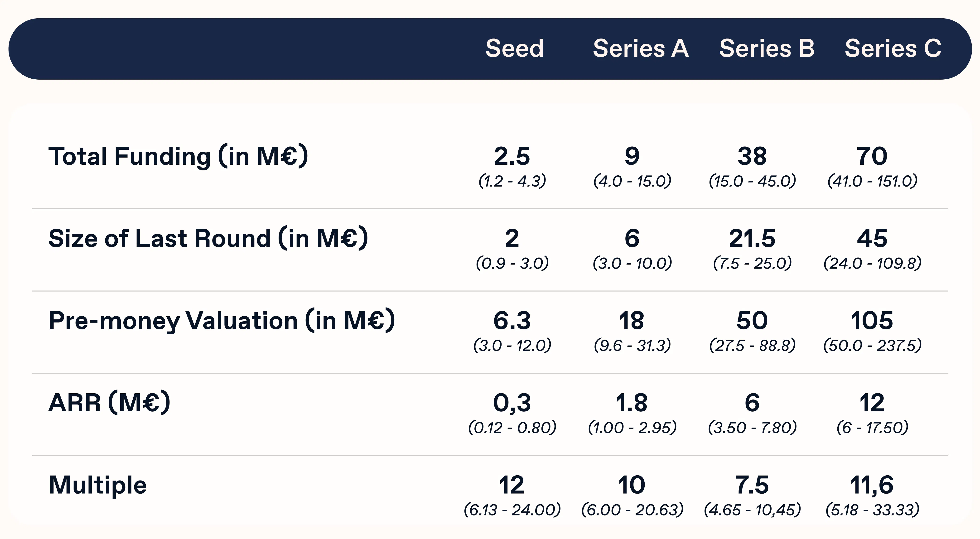This screenshot has width=980, height=539.
Task: Select the Series B column header
Action: (767, 49)
